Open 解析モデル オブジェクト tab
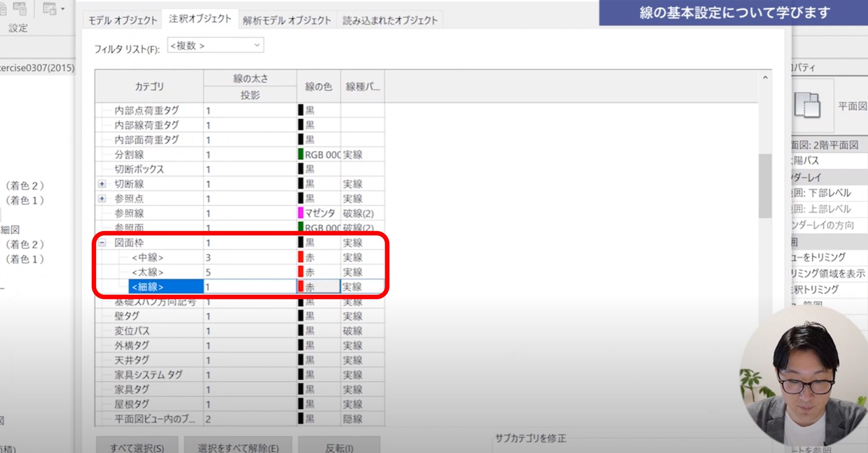The image size is (868, 453). [287, 20]
